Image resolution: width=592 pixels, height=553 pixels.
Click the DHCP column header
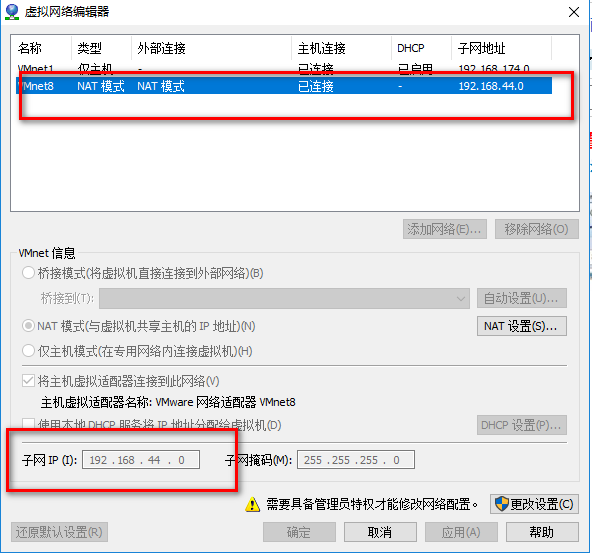(x=422, y=48)
